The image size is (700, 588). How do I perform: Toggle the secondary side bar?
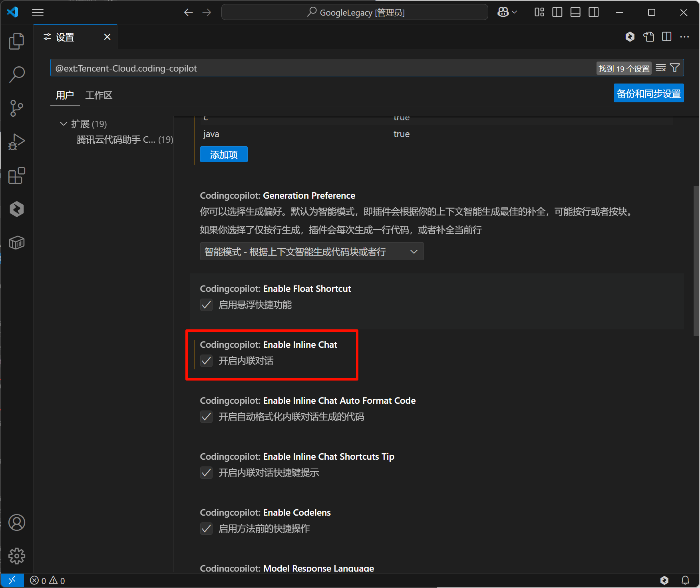pyautogui.click(x=594, y=12)
